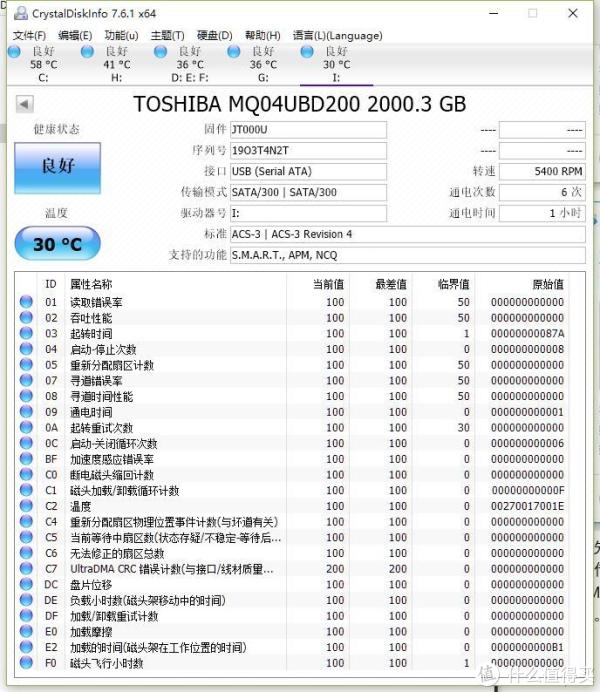This screenshot has width=600, height=692.
Task: Click the status icon for attribute C4
Action: point(26,521)
